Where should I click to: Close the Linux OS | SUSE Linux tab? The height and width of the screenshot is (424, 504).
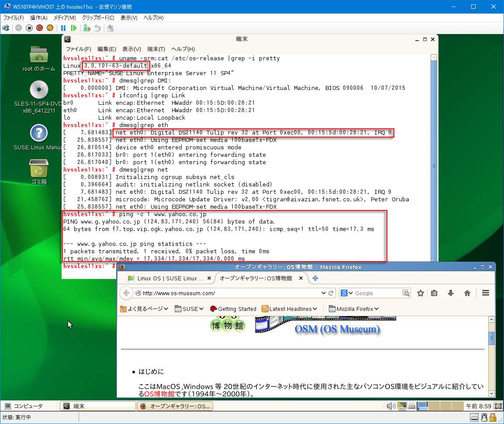click(x=209, y=278)
